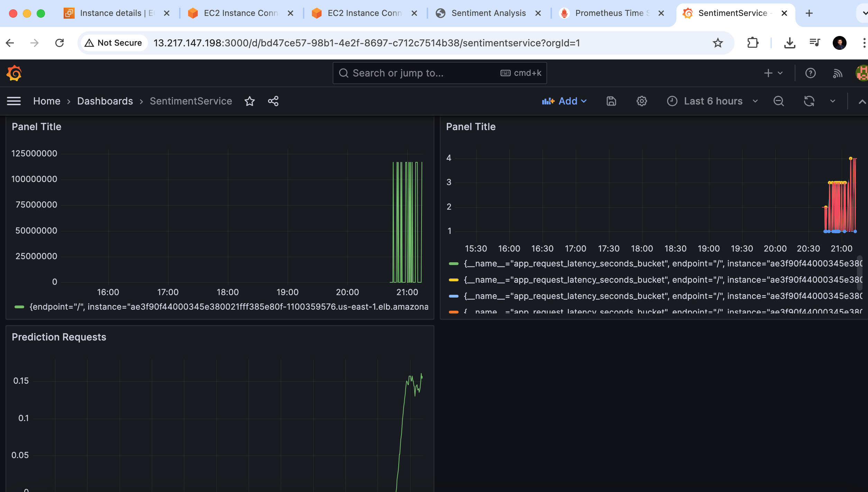The width and height of the screenshot is (868, 492).
Task: Go to Dashboards breadcrumb
Action: click(x=105, y=101)
